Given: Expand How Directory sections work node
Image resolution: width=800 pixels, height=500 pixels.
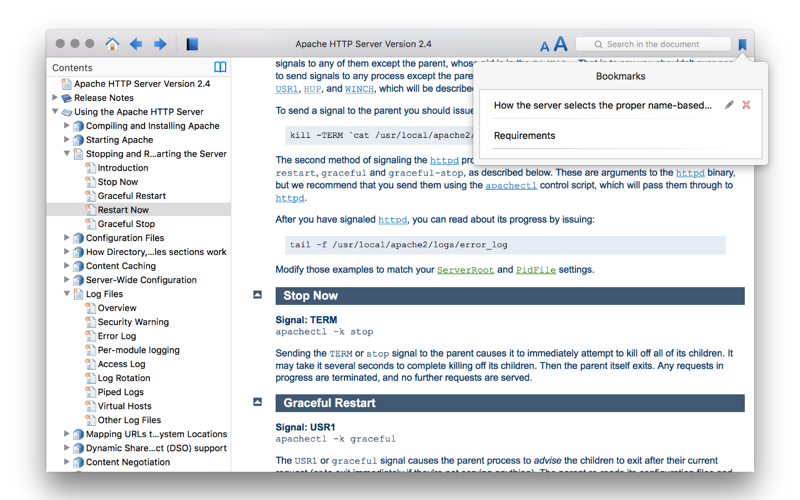Looking at the screenshot, I should coord(67,251).
